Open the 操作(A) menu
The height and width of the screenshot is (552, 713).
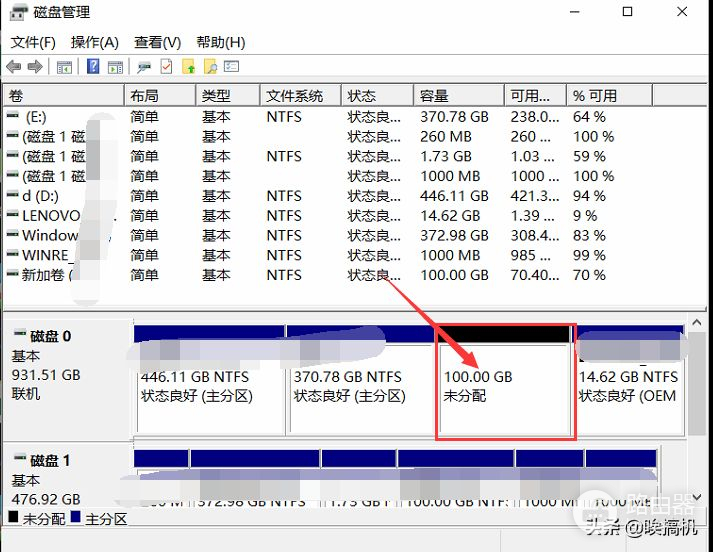coord(94,42)
